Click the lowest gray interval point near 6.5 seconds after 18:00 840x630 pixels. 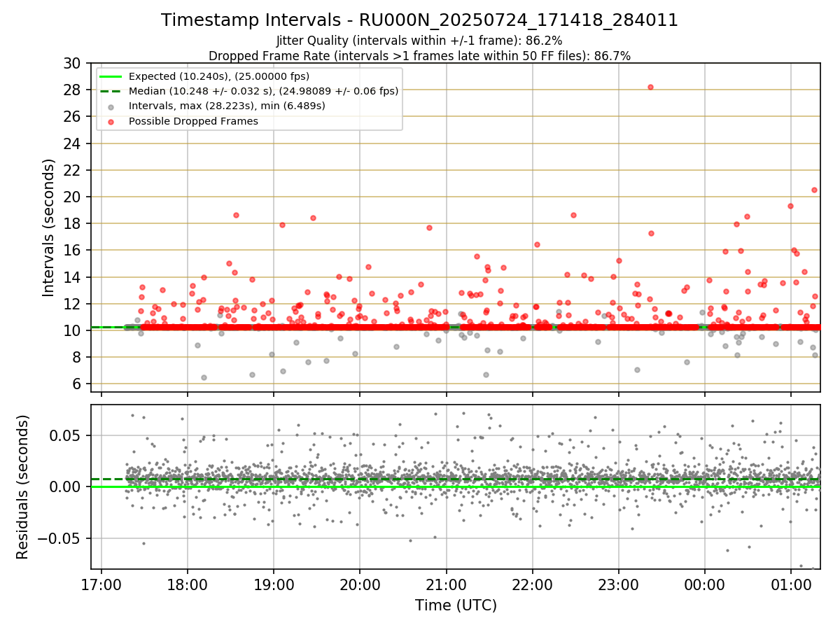(204, 377)
